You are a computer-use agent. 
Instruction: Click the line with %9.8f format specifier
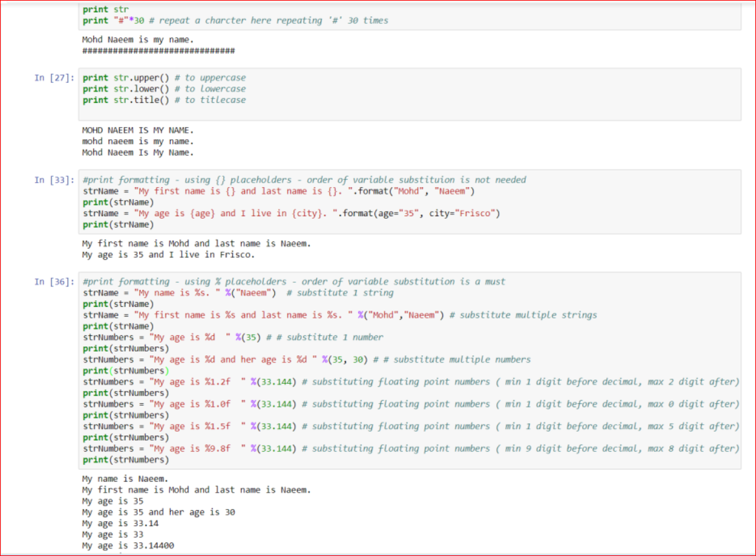(x=411, y=449)
